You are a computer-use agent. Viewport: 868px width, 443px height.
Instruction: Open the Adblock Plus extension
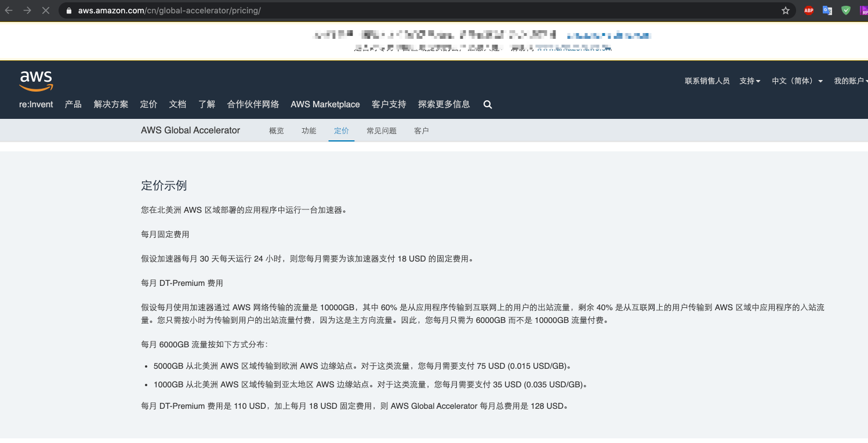(x=809, y=10)
